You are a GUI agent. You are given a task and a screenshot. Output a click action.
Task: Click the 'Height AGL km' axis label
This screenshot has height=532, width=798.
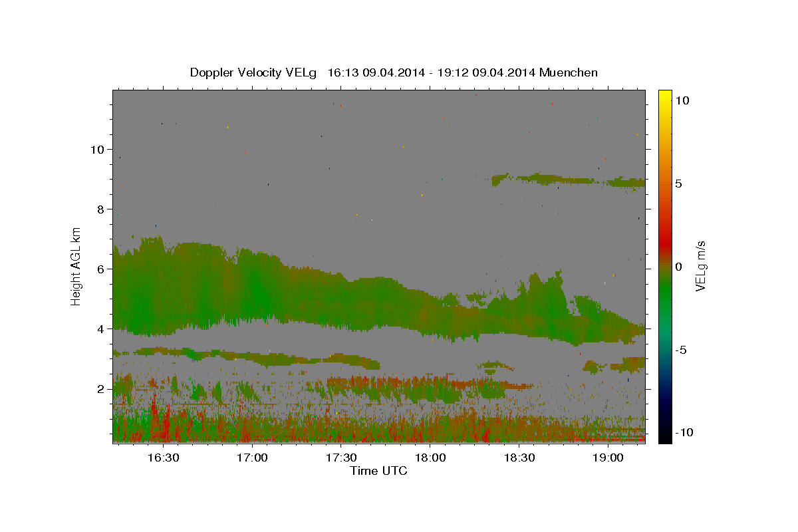pos(76,266)
